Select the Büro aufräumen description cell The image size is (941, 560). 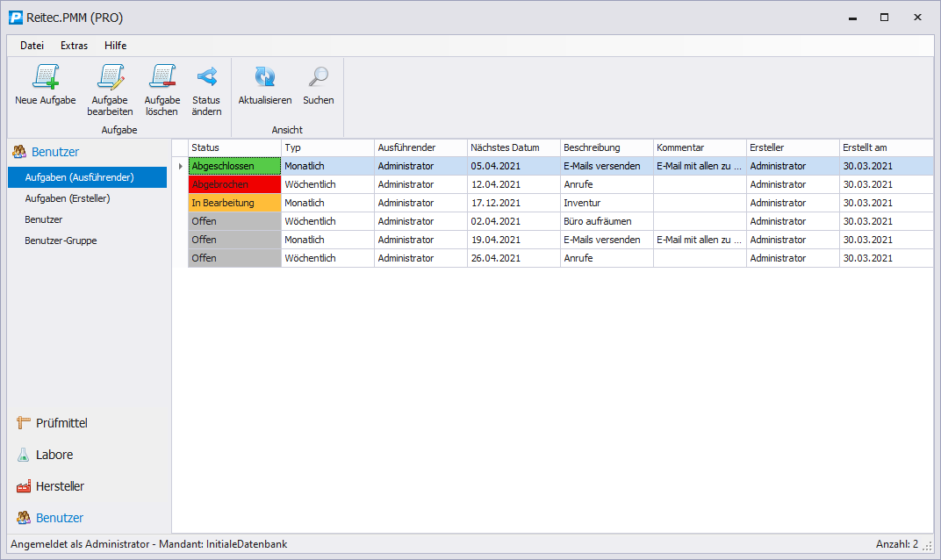coord(606,221)
